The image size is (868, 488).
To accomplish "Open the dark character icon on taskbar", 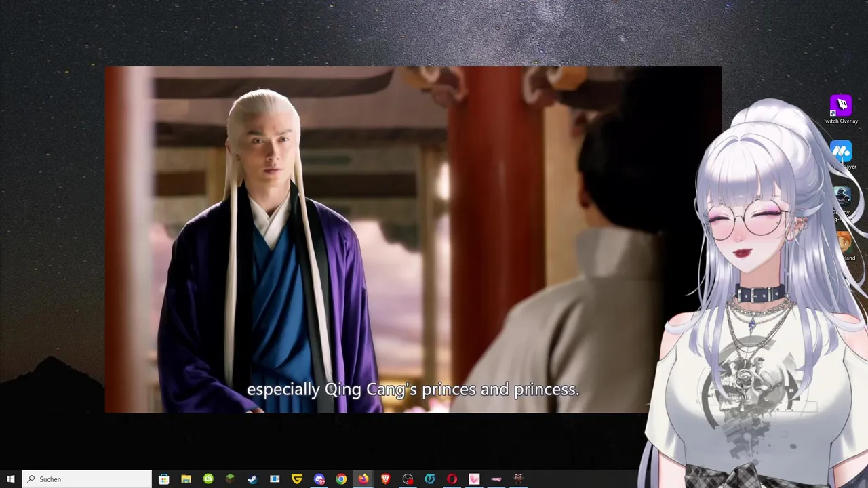I will 518,479.
